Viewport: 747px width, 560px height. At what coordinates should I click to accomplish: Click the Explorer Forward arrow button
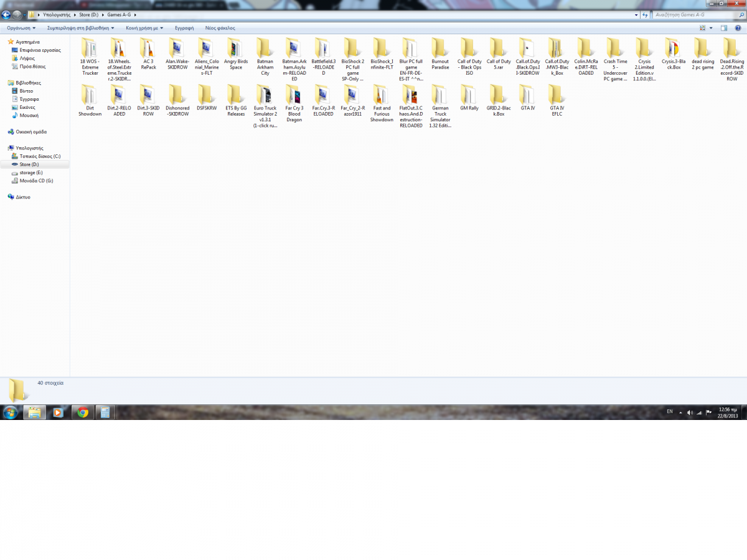click(x=17, y=14)
